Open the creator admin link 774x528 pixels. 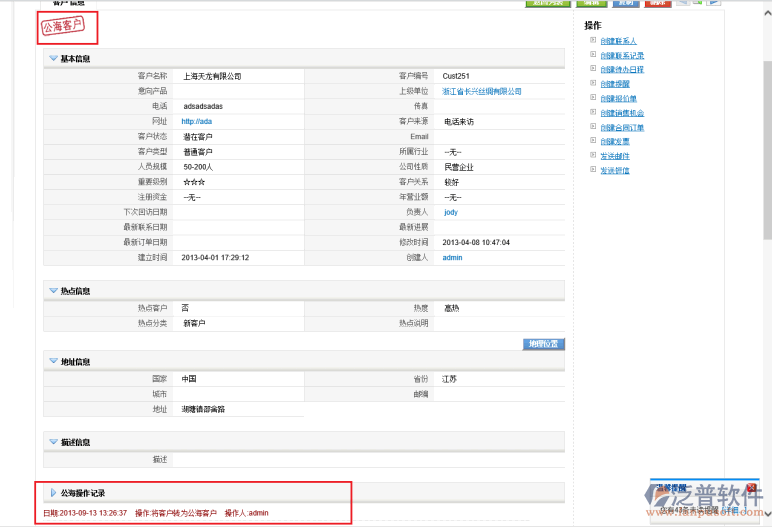pos(452,258)
